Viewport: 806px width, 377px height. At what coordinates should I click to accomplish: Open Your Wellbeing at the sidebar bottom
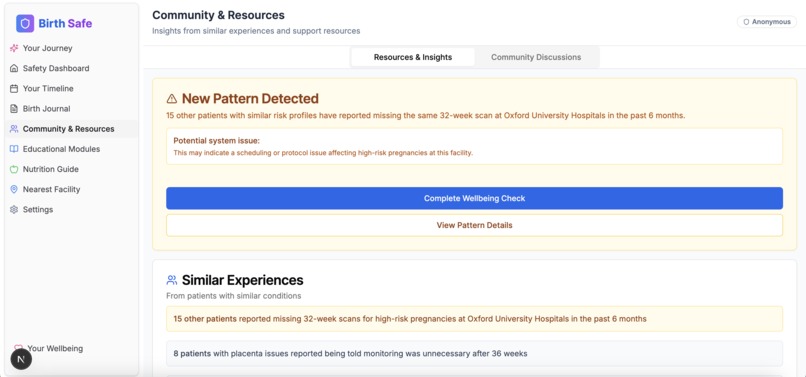tap(55, 348)
